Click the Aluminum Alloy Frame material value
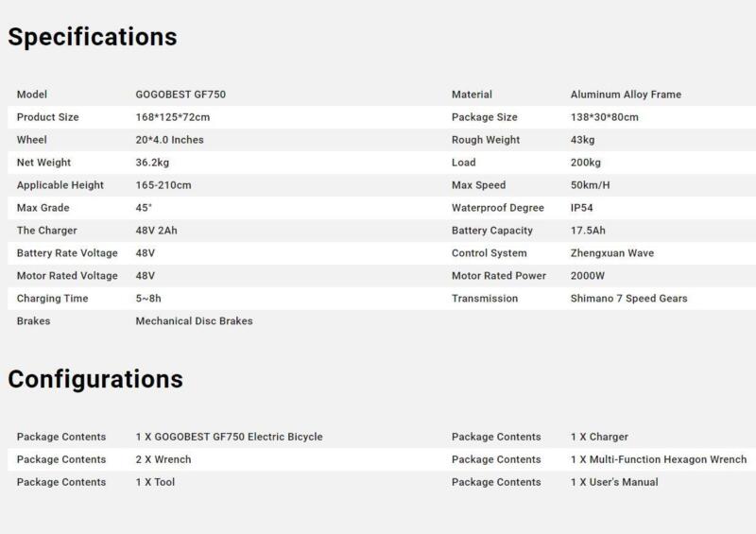The width and height of the screenshot is (756, 534). [x=626, y=95]
